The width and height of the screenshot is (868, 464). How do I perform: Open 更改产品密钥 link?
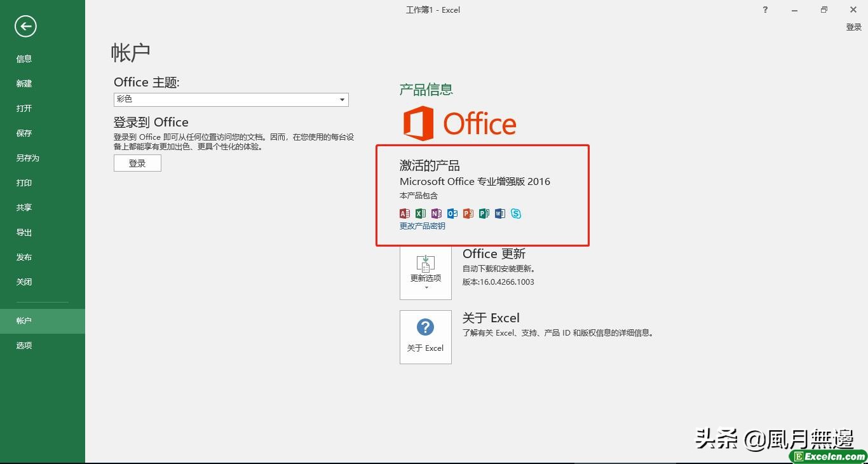coord(422,226)
